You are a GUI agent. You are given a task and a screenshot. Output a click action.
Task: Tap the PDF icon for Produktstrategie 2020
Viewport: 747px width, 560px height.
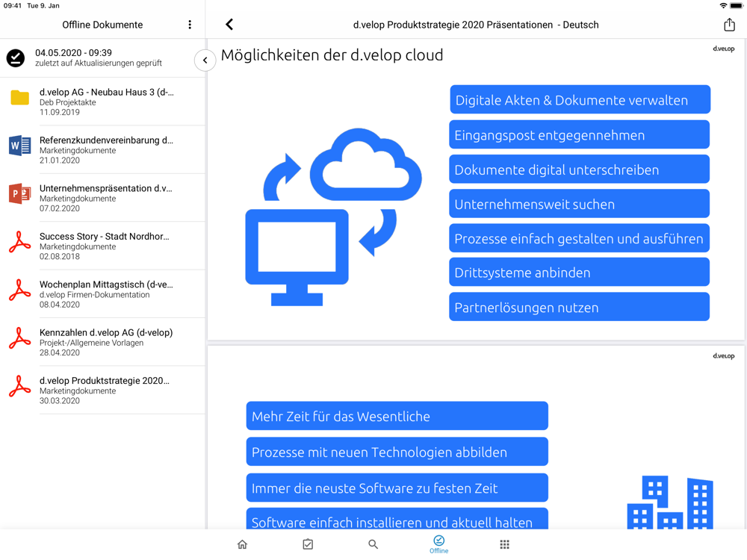click(x=20, y=386)
